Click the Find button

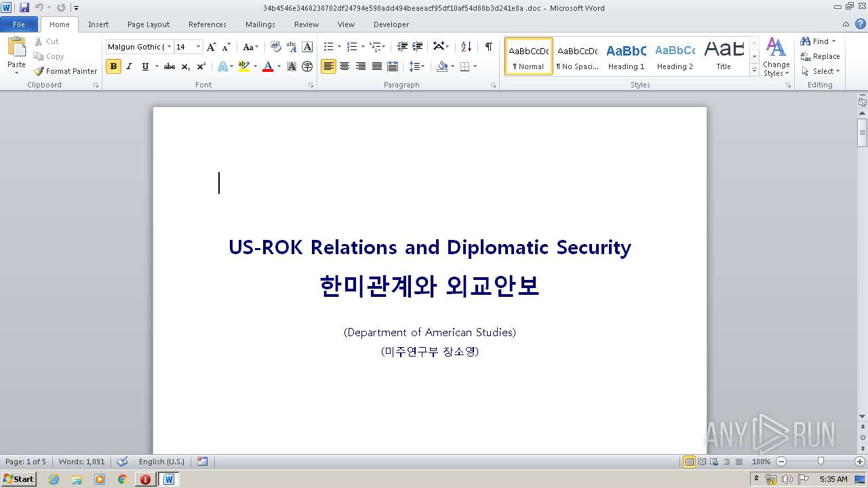[x=818, y=41]
